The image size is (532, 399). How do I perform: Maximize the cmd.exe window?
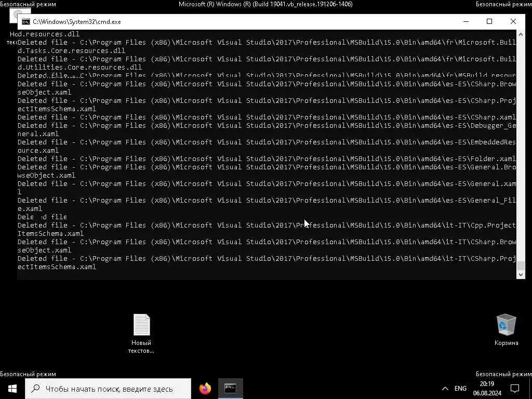pyautogui.click(x=489, y=21)
